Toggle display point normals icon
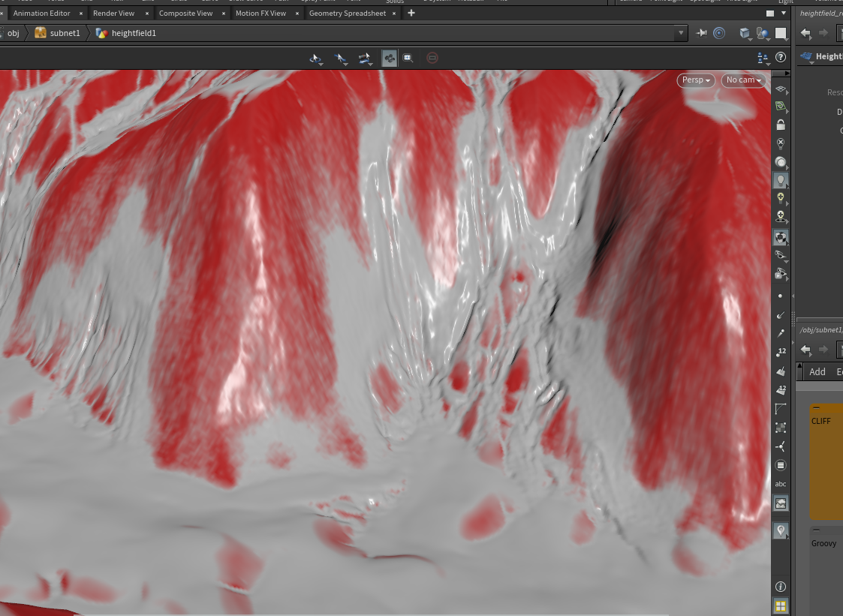The width and height of the screenshot is (843, 616). click(781, 315)
